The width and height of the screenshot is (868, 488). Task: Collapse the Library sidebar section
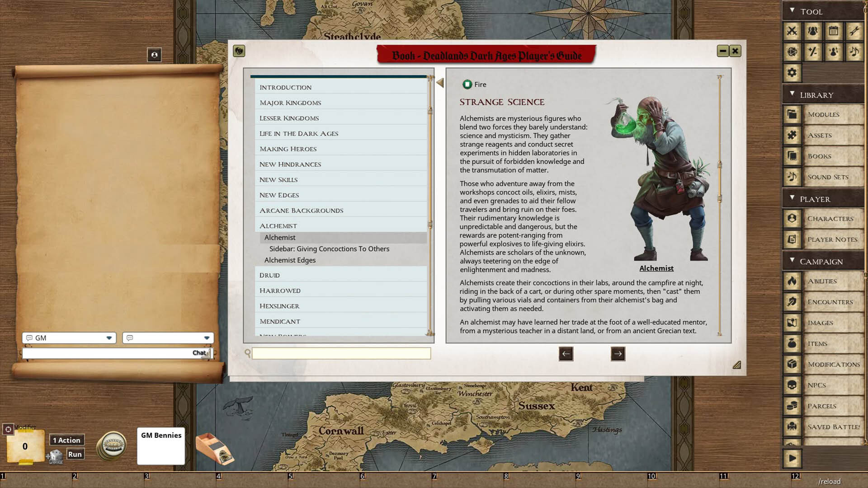[x=792, y=94]
